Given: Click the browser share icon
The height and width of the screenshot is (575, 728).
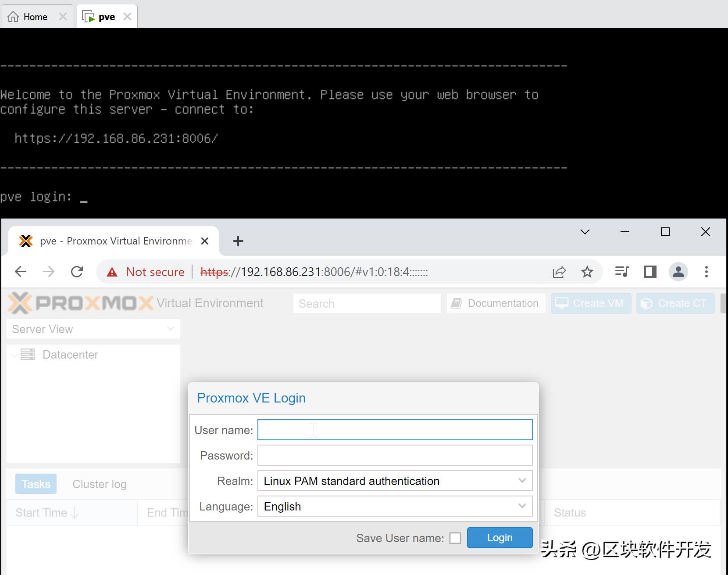Looking at the screenshot, I should [558, 272].
